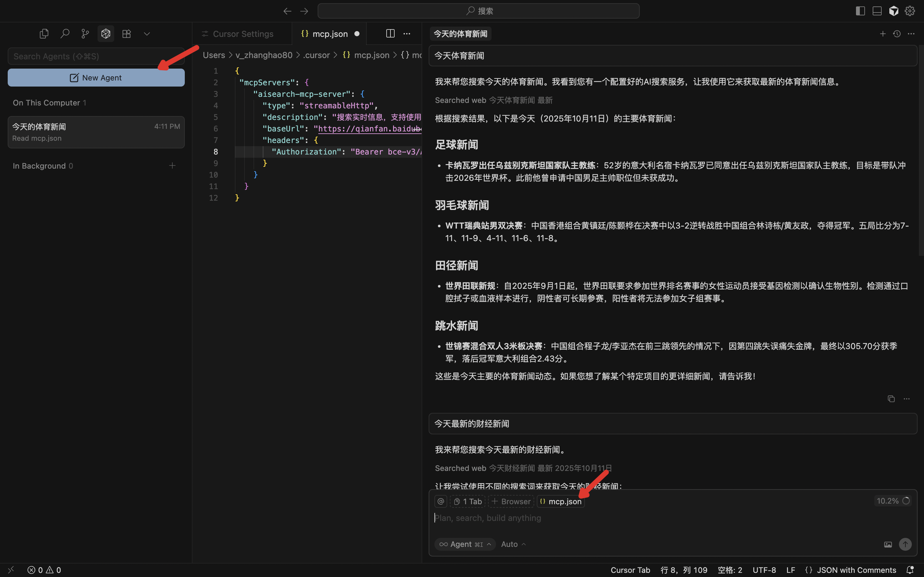Switch to the Cursor Settings tab
924x577 pixels.
(x=242, y=34)
